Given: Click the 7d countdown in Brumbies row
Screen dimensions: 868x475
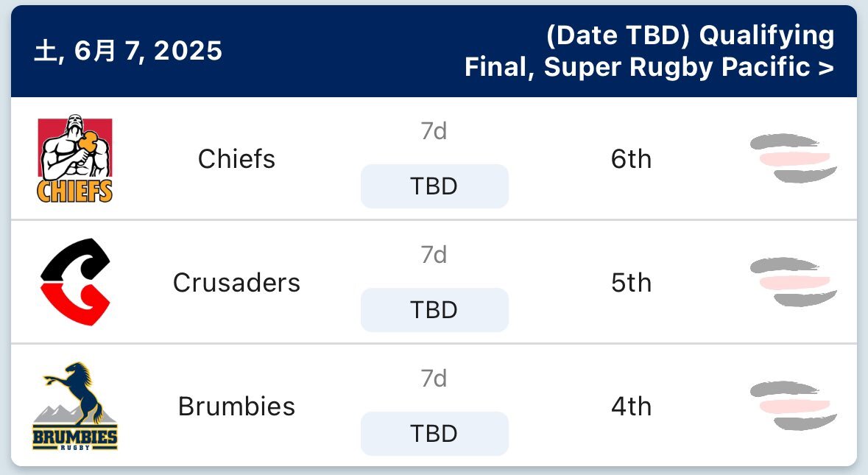Looking at the screenshot, I should coord(434,379).
